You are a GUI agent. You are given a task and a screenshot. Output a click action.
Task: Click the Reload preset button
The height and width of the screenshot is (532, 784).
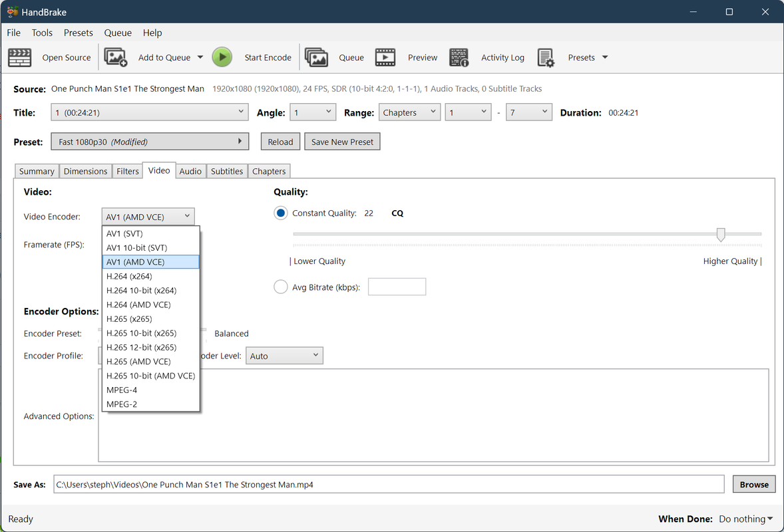tap(280, 142)
